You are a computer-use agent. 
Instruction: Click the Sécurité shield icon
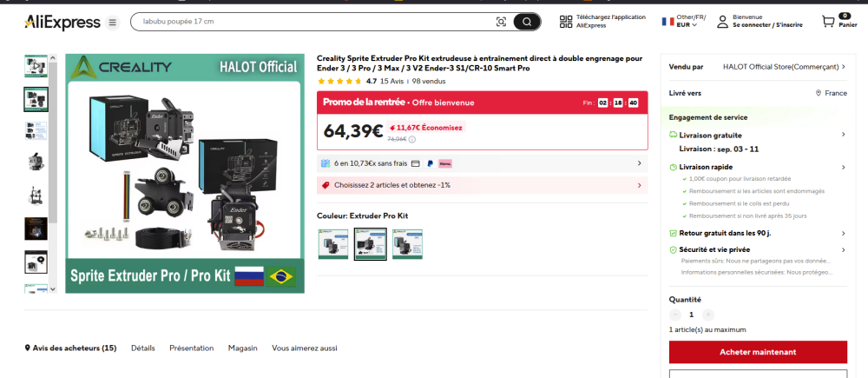[x=674, y=250]
